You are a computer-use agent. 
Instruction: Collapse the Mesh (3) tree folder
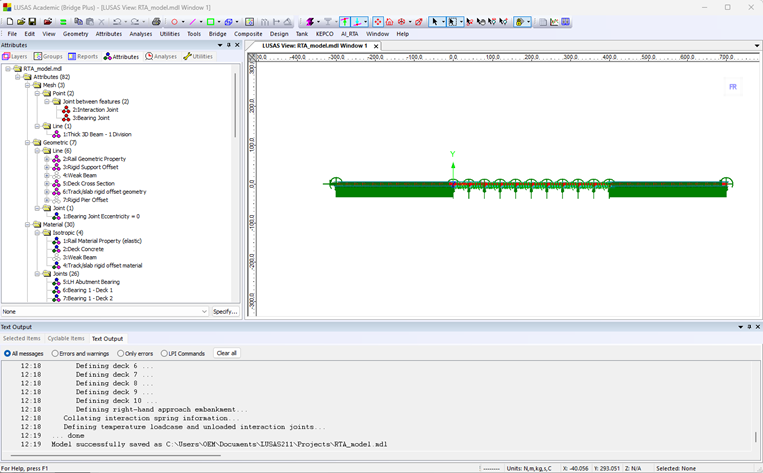pos(28,85)
